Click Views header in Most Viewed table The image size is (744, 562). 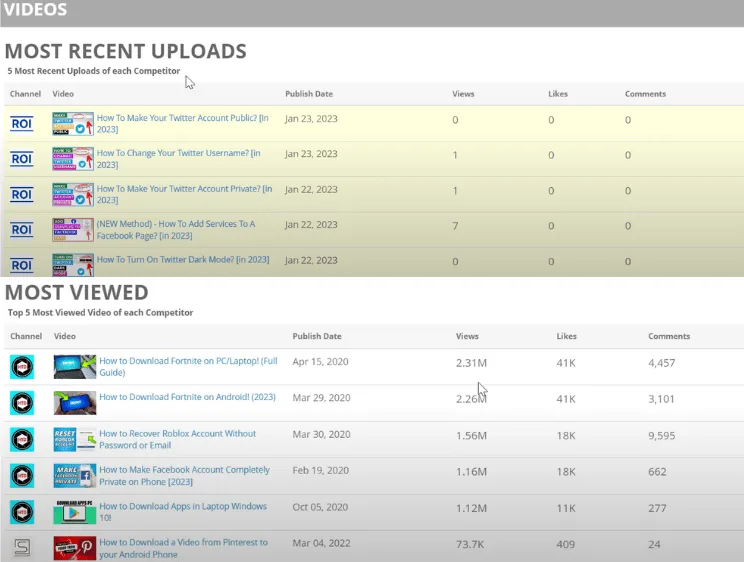pos(467,336)
